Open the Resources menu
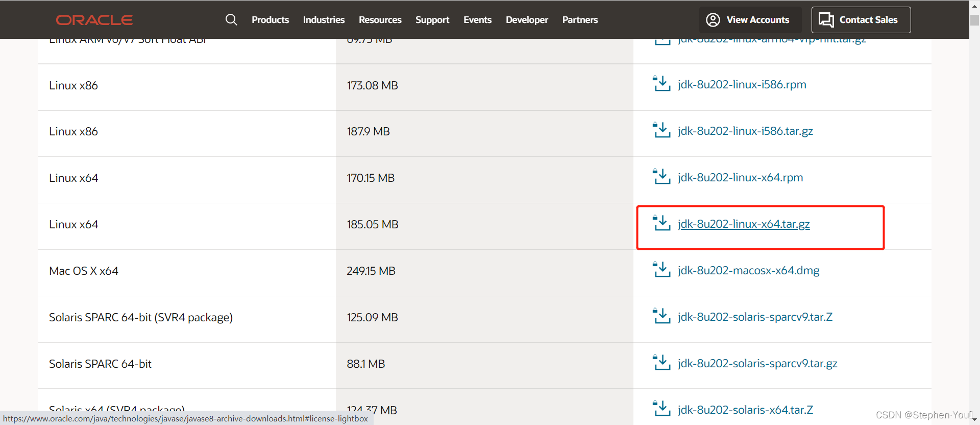This screenshot has height=425, width=980. (380, 20)
